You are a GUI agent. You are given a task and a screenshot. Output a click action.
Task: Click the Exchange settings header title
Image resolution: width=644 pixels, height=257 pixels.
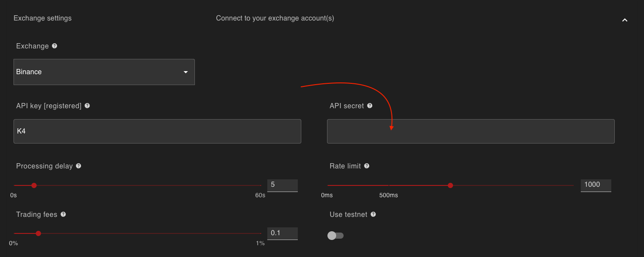43,18
